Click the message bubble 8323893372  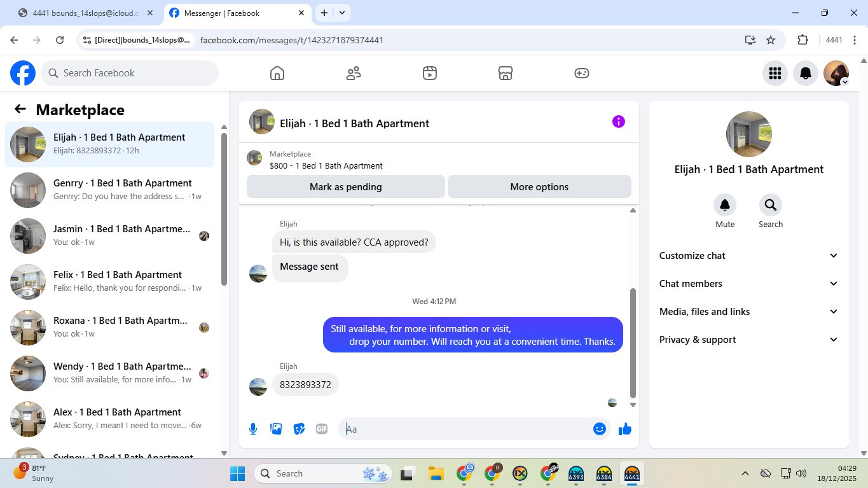click(x=305, y=385)
